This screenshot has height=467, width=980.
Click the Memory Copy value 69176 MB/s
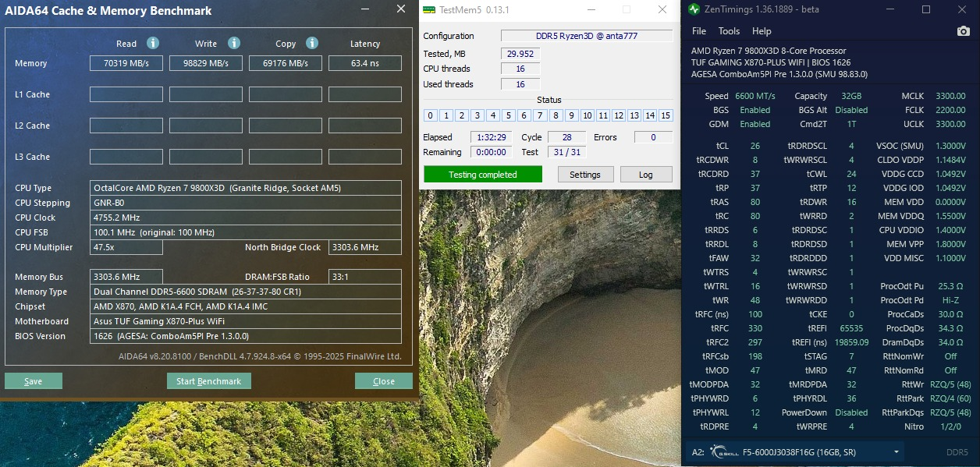point(286,63)
